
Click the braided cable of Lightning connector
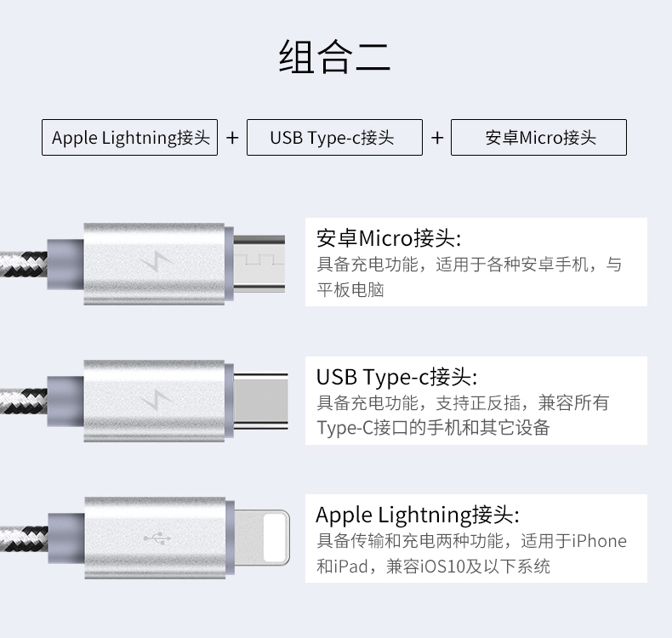[x=24, y=538]
